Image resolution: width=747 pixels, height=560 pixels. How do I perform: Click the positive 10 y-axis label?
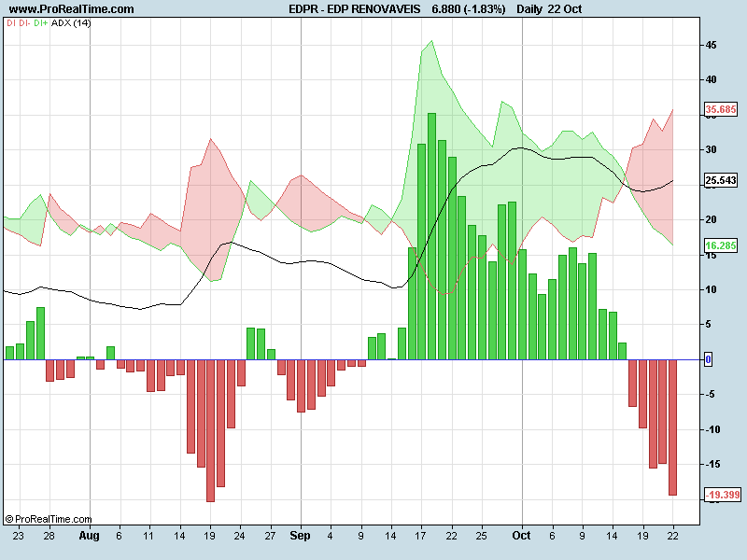pyautogui.click(x=711, y=289)
